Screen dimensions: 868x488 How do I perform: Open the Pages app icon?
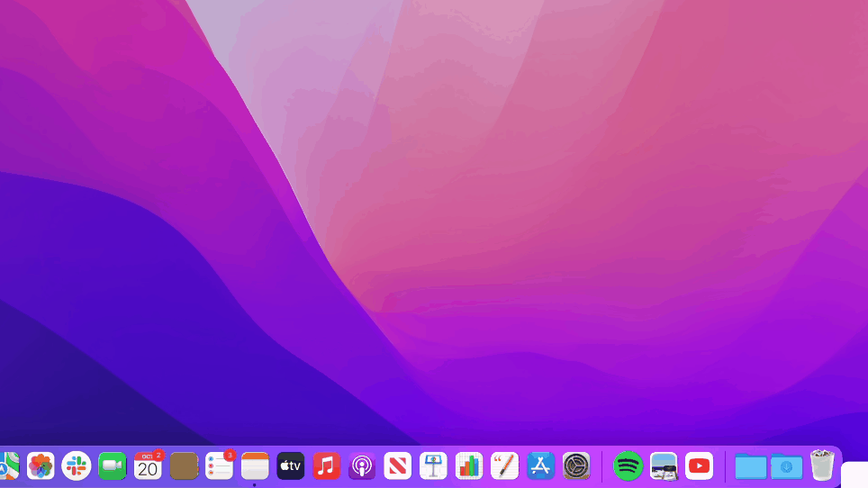(505, 465)
